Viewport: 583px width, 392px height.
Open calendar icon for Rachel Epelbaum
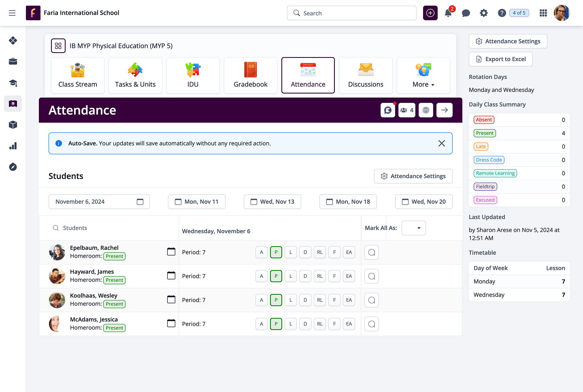[171, 252]
